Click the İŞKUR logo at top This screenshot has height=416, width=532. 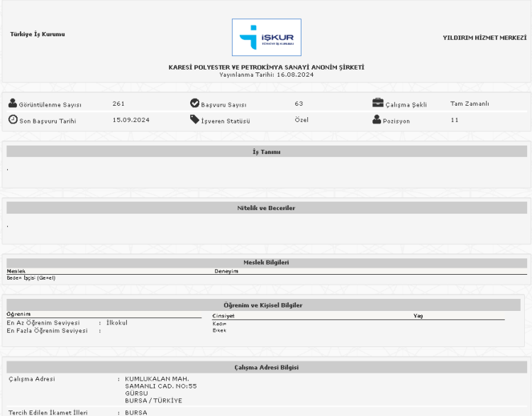click(266, 38)
